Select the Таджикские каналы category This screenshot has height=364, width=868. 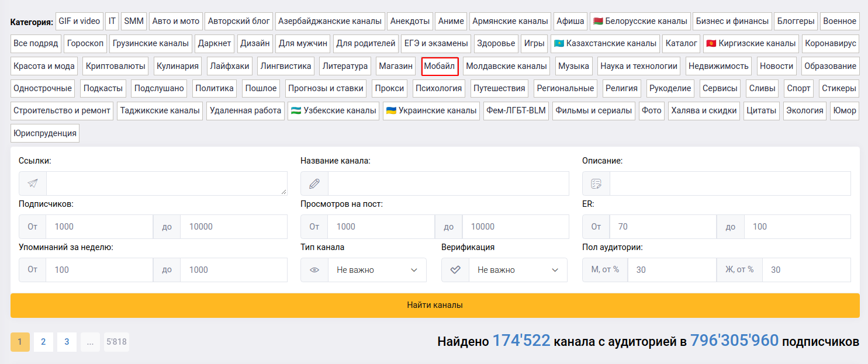(x=160, y=110)
